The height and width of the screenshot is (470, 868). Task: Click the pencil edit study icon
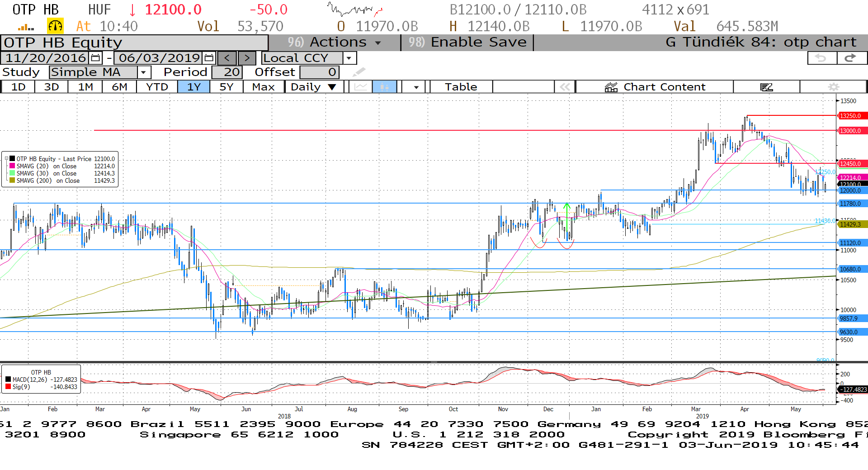coord(359,72)
